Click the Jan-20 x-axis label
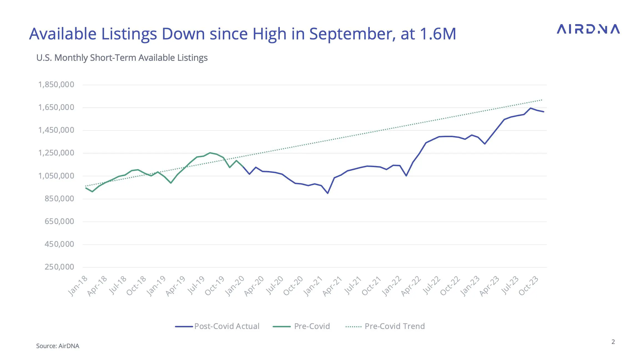Screen dimensions: 644x362 (234, 286)
